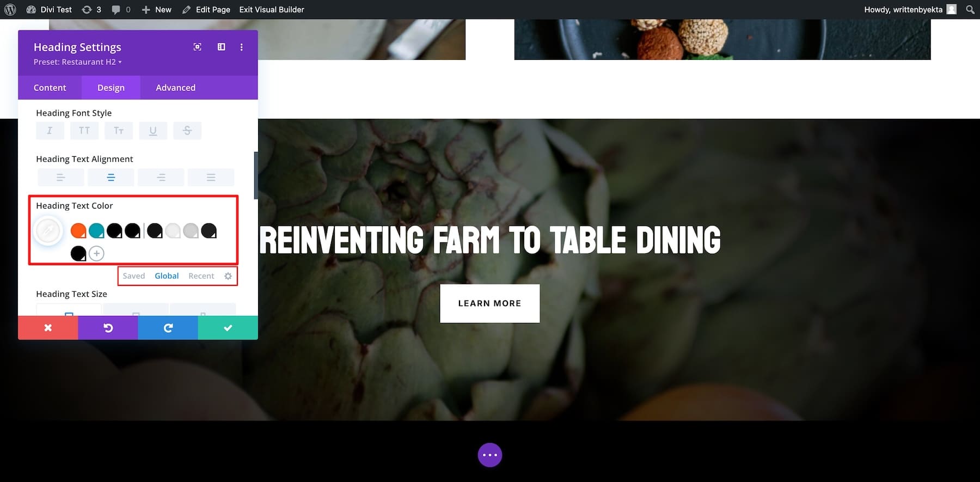The height and width of the screenshot is (482, 980).
Task: Add a new global color
Action: pos(96,253)
